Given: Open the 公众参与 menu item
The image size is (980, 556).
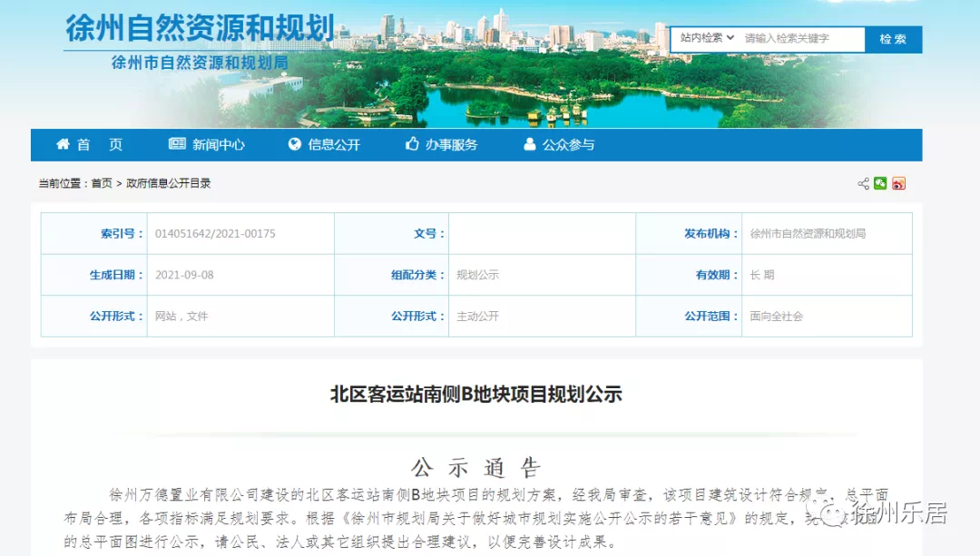Looking at the screenshot, I should pos(569,145).
